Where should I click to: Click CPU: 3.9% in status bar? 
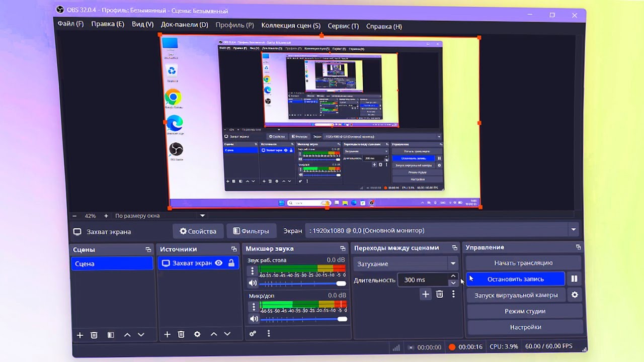click(x=504, y=346)
